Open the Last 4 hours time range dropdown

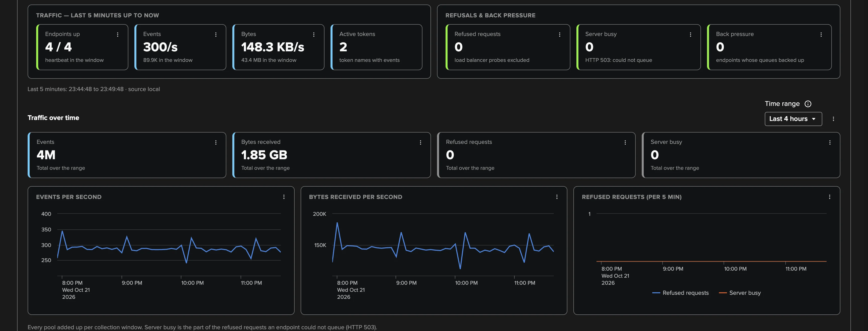[x=793, y=119]
